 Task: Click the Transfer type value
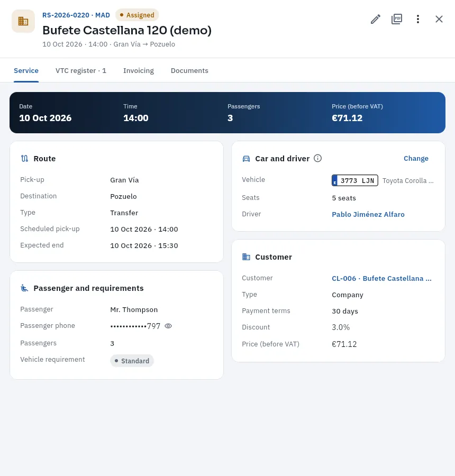[x=124, y=213]
